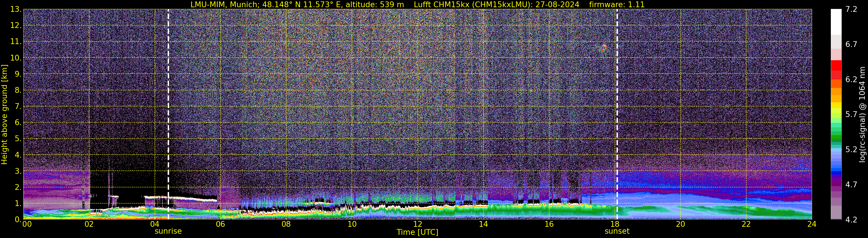Viewport: 868px width, 238px height.
Task: Click the '10' time tick label
Action: coord(352,224)
